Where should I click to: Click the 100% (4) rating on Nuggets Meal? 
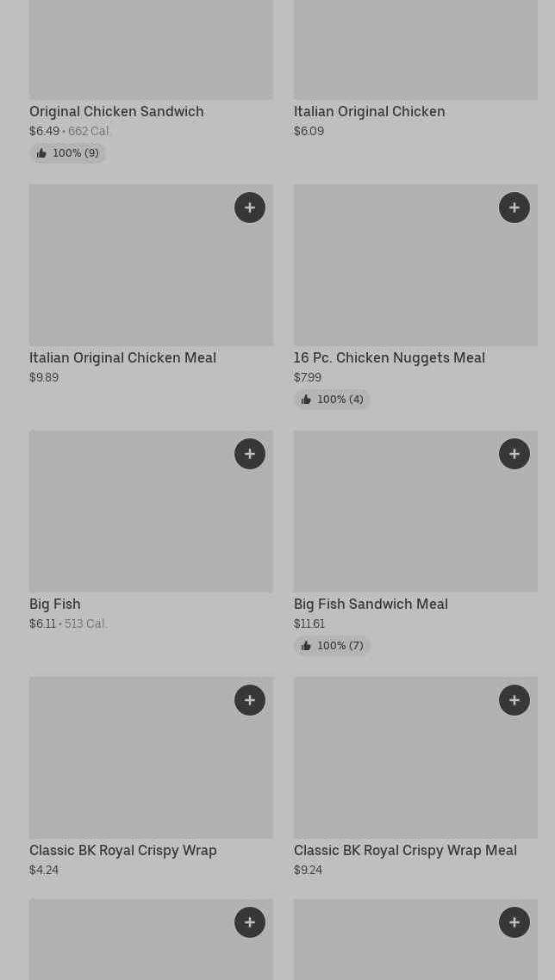pyautogui.click(x=333, y=400)
